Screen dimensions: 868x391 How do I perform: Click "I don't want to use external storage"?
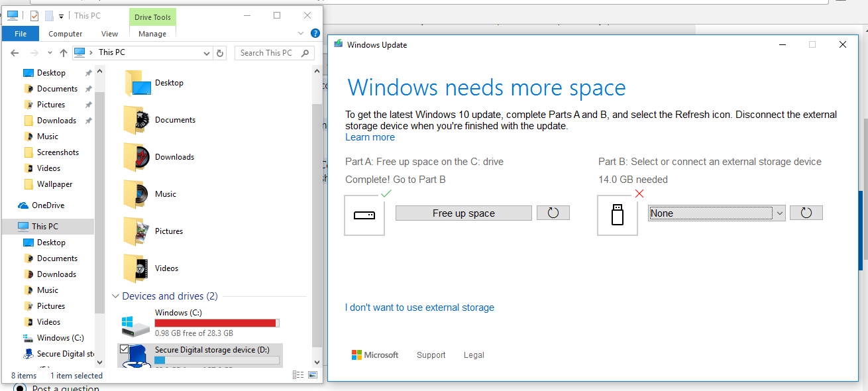419,307
